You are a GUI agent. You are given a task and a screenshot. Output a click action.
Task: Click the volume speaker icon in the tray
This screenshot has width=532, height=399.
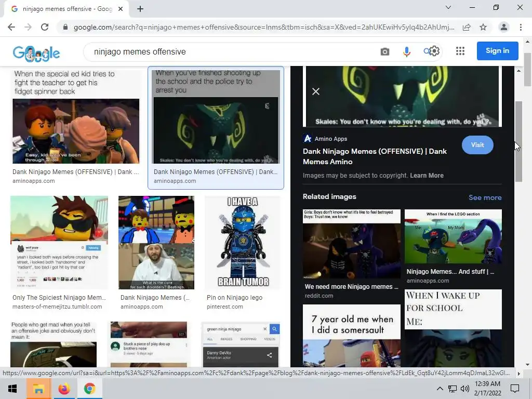[465, 389]
